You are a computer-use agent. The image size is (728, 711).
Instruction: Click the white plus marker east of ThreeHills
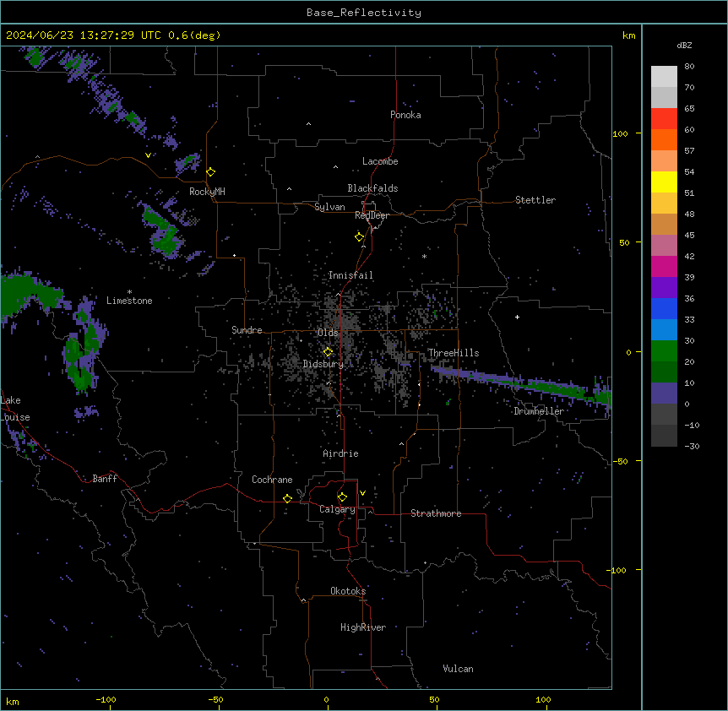517,317
